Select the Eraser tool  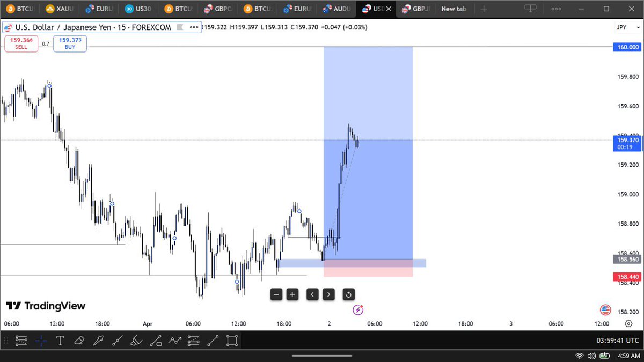79,340
